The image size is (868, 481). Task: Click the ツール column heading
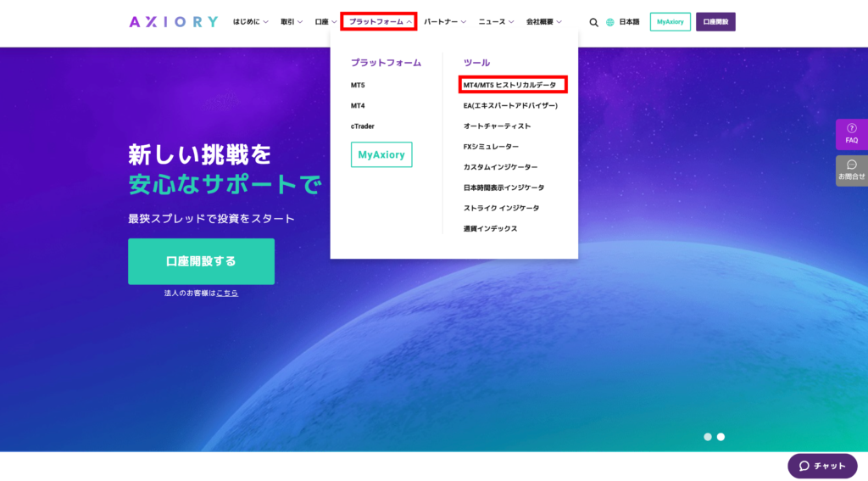click(x=476, y=63)
